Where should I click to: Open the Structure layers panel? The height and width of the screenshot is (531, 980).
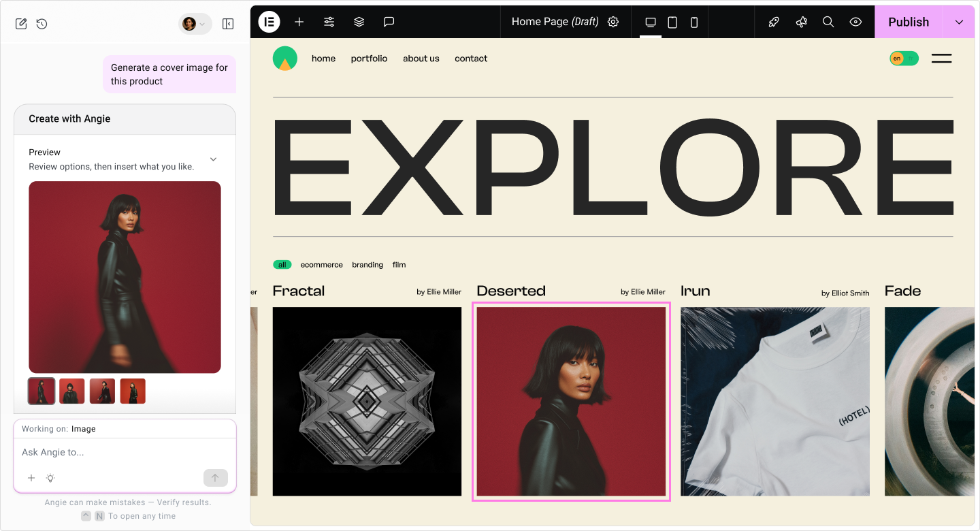tap(359, 21)
